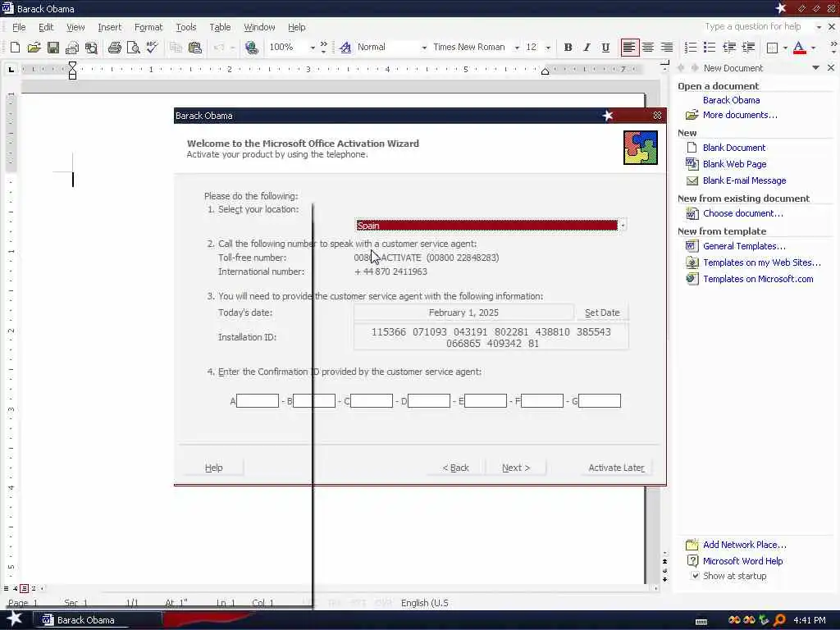Open Blank Document link in task pane
840x630 pixels.
coord(734,148)
